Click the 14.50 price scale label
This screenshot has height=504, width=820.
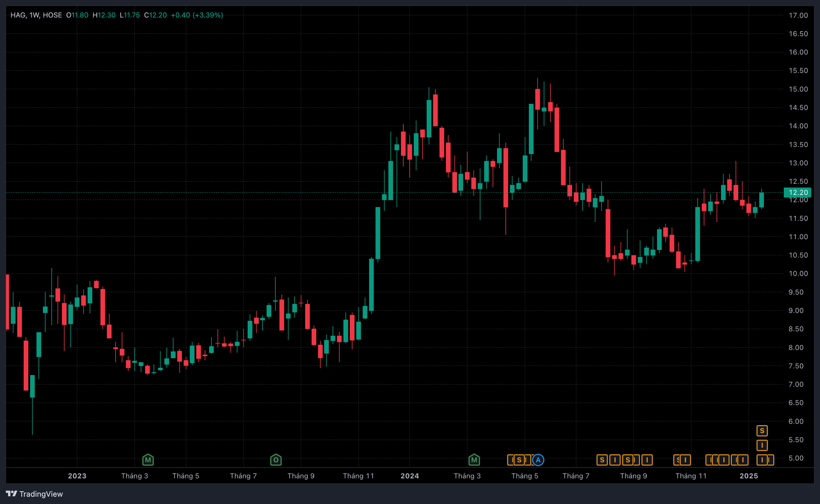pos(798,107)
